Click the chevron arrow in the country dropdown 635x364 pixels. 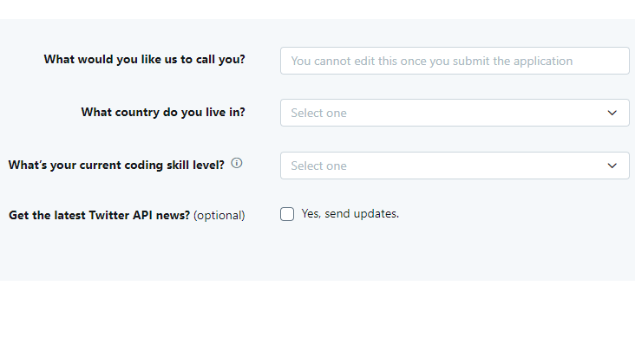(x=612, y=113)
